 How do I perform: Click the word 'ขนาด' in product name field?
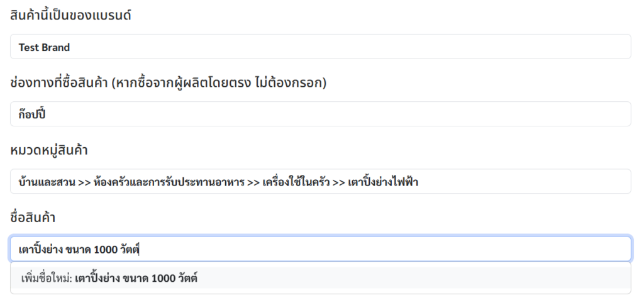(x=77, y=249)
